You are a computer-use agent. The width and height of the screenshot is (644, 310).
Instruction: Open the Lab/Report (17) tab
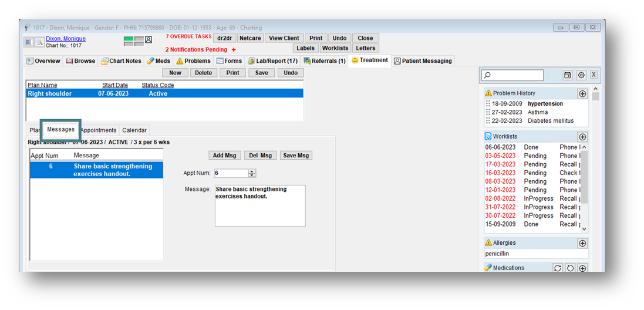(273, 61)
